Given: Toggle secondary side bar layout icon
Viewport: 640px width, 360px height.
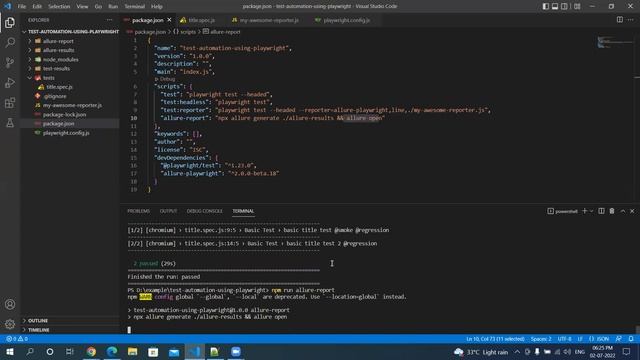Looking at the screenshot, I should pos(564,6).
